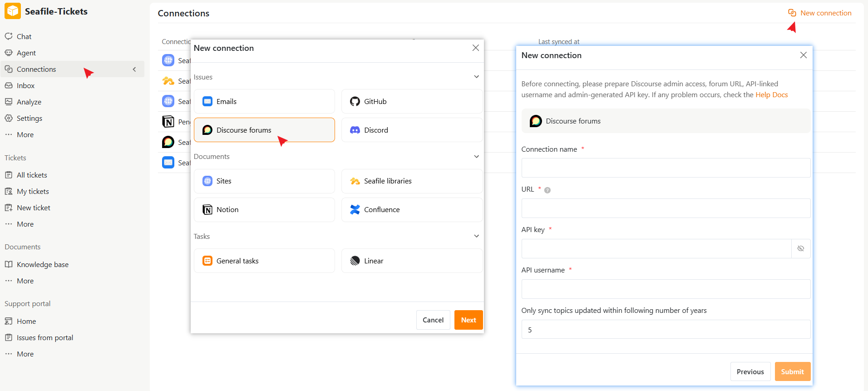This screenshot has width=868, height=391.
Task: Click the New connection icon at top right
Action: pyautogui.click(x=792, y=13)
